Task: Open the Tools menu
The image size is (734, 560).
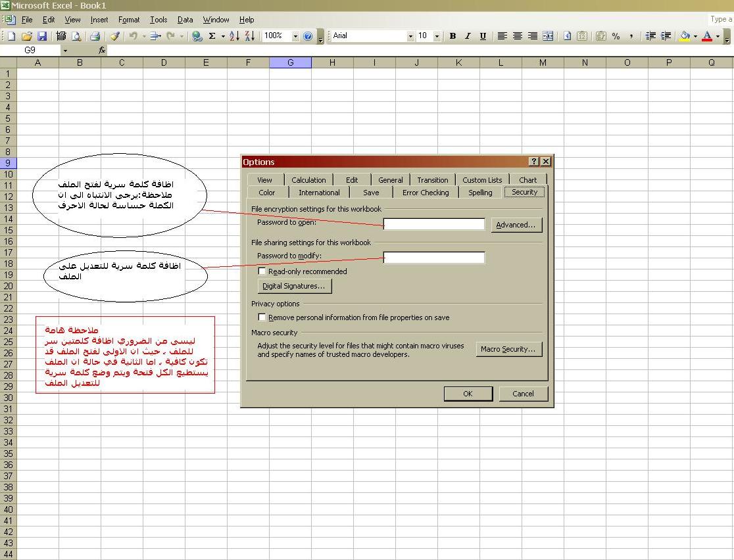Action: coord(159,20)
